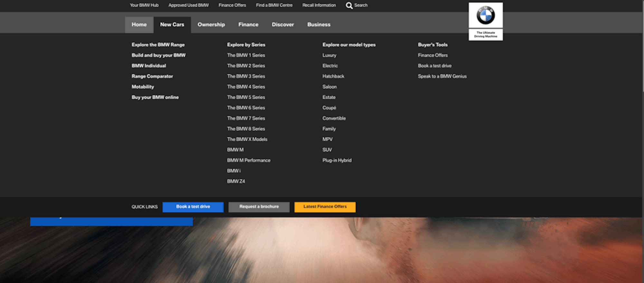This screenshot has height=283, width=644.
Task: Select The BMW 7 Series
Action: 246,118
